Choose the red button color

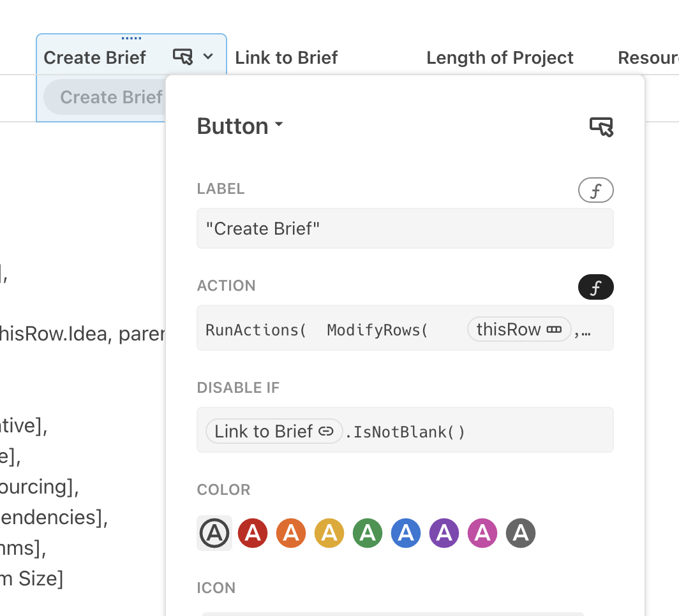click(253, 533)
